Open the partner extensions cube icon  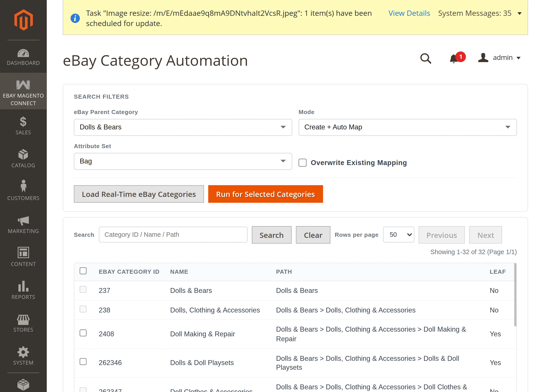pos(23,385)
